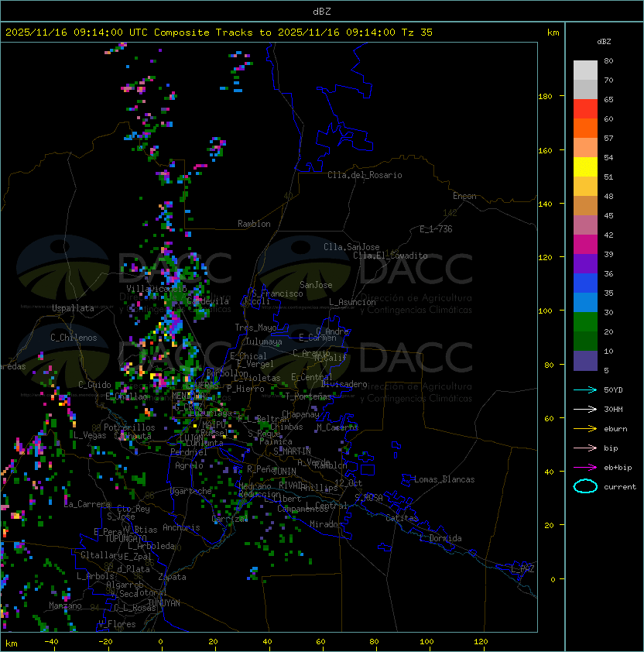Pick the bright red swatch in dBZ scale
The height and width of the screenshot is (652, 644).
click(x=585, y=109)
